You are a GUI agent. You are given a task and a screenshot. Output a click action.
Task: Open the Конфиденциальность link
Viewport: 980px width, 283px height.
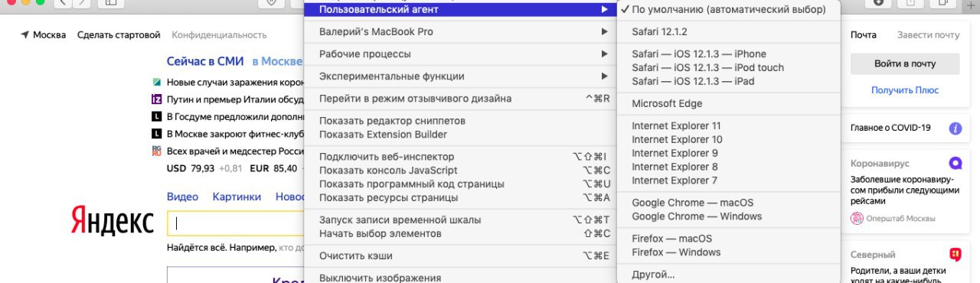coord(219,35)
